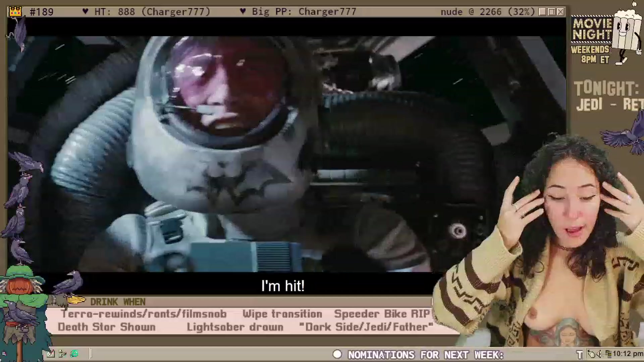Launch the green Internet Explorer icon
This screenshot has height=362, width=644.
(74, 354)
